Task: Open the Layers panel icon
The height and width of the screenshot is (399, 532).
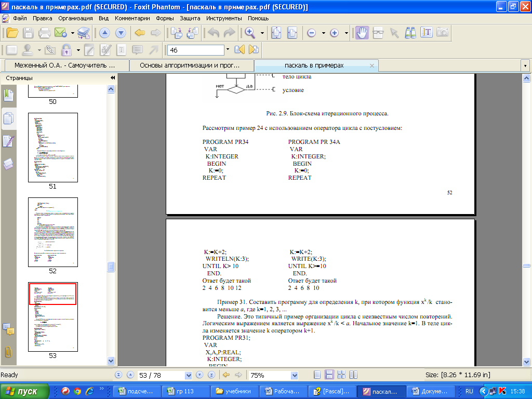Action: (x=8, y=164)
